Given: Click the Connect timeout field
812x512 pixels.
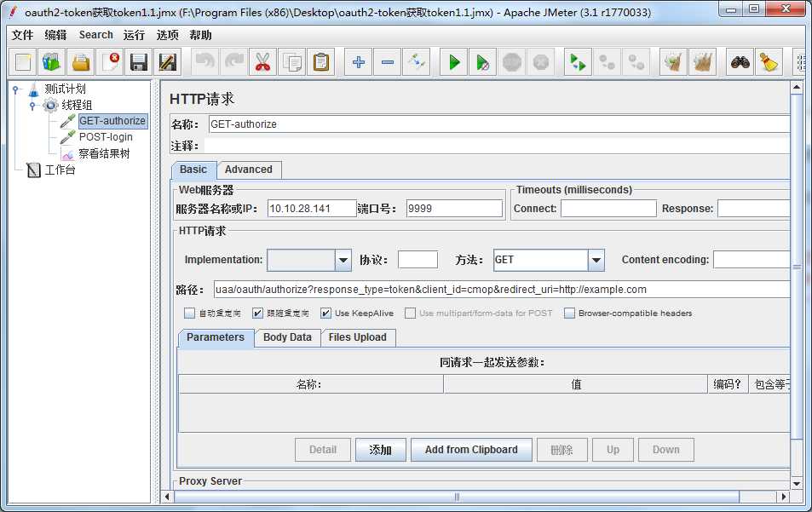Looking at the screenshot, I should (x=608, y=209).
